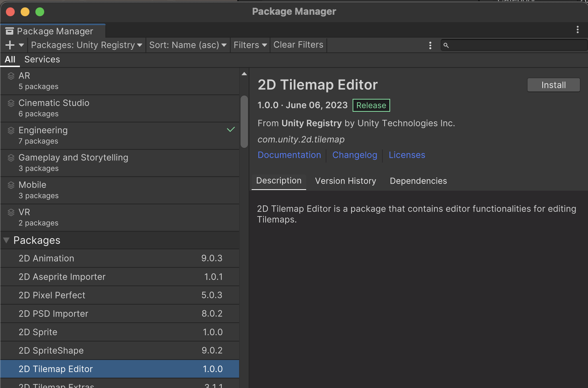
Task: Select 2D Sprite package
Action: coord(120,332)
